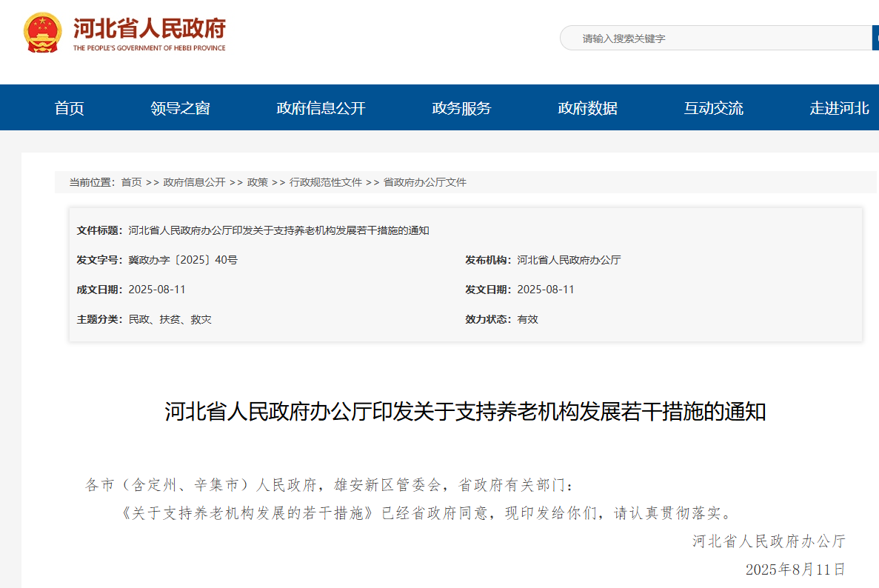Click the 政府信息公开 breadcrumb link

pyautogui.click(x=194, y=182)
